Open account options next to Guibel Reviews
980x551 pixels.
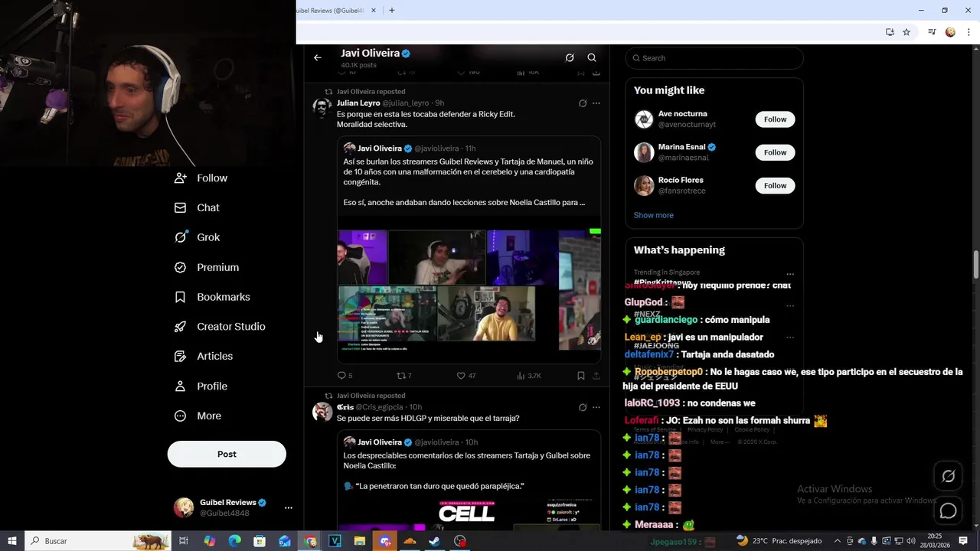click(289, 507)
